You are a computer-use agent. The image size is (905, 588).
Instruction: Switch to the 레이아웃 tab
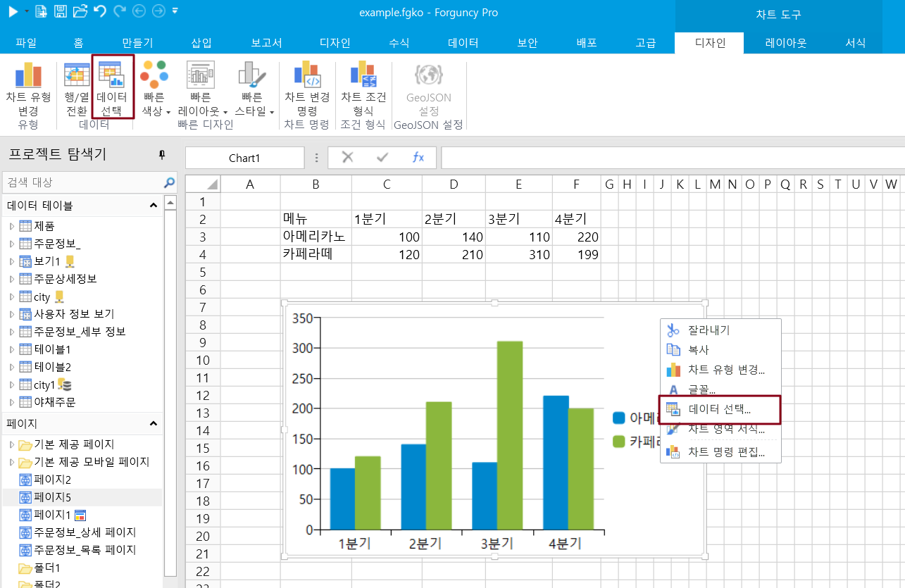point(786,42)
